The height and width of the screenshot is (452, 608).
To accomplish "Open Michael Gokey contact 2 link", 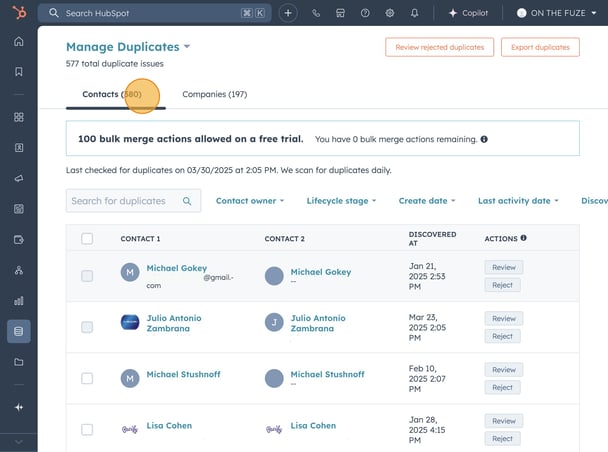I will click(x=321, y=272).
